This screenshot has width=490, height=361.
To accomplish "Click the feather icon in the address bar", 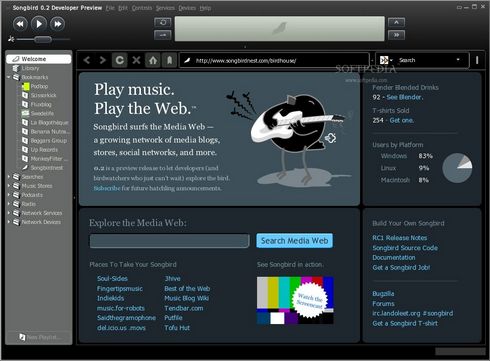I will [187, 60].
